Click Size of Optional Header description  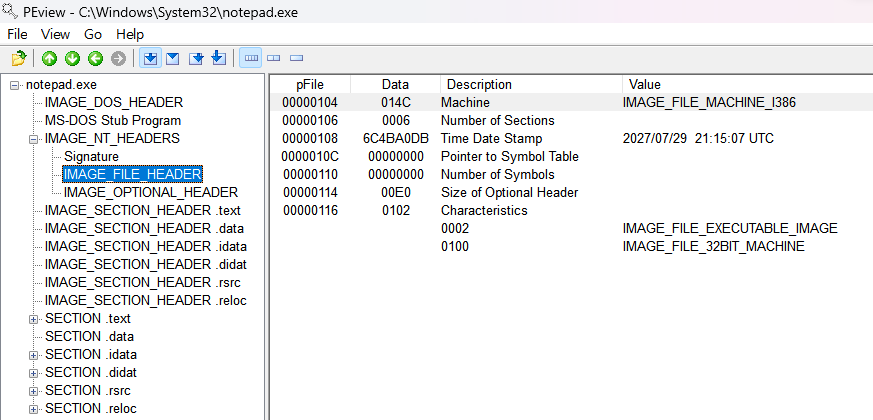(509, 192)
